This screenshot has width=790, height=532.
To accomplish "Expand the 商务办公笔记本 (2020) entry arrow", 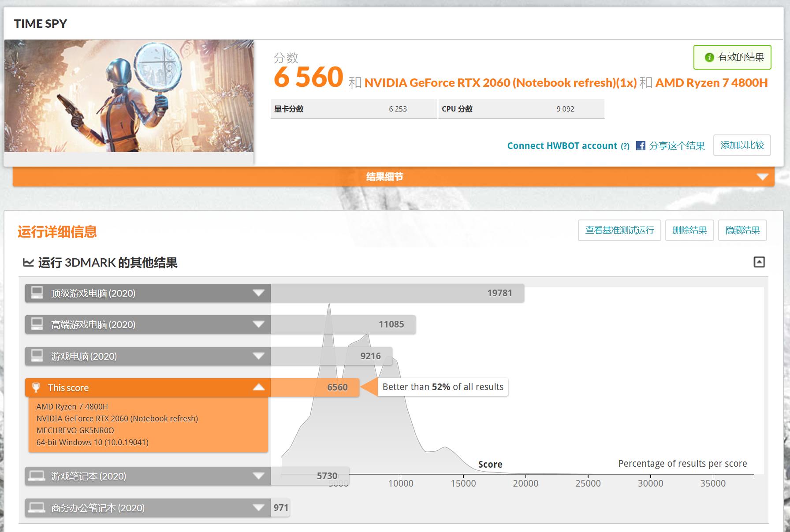I will click(x=259, y=508).
